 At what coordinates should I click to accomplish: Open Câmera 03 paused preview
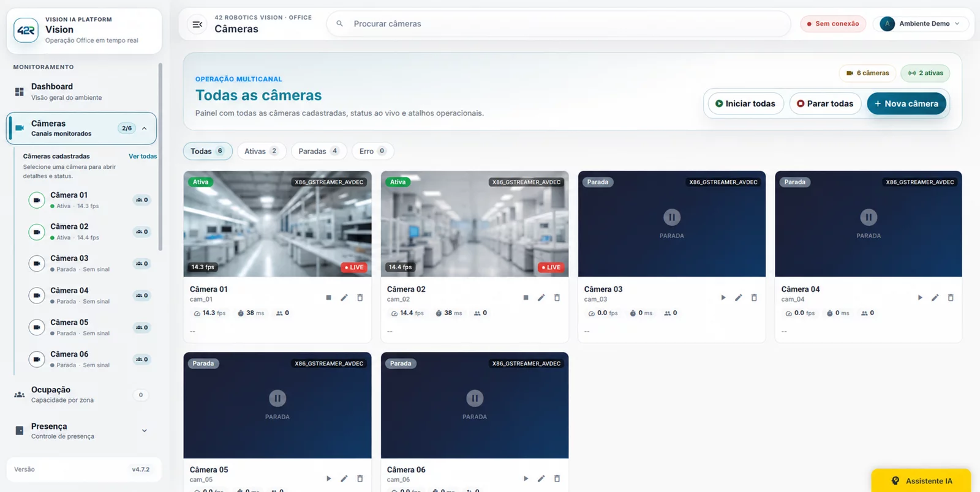point(672,224)
